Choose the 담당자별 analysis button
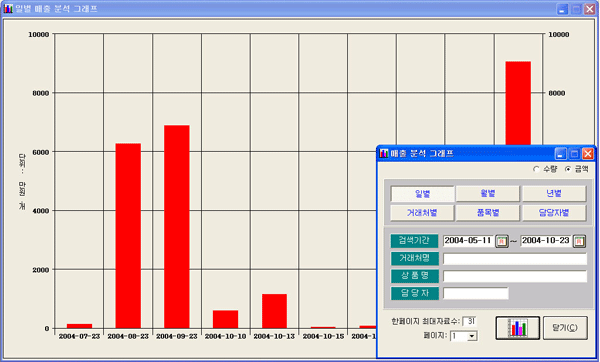Image resolution: width=600 pixels, height=362 pixels. 554,213
